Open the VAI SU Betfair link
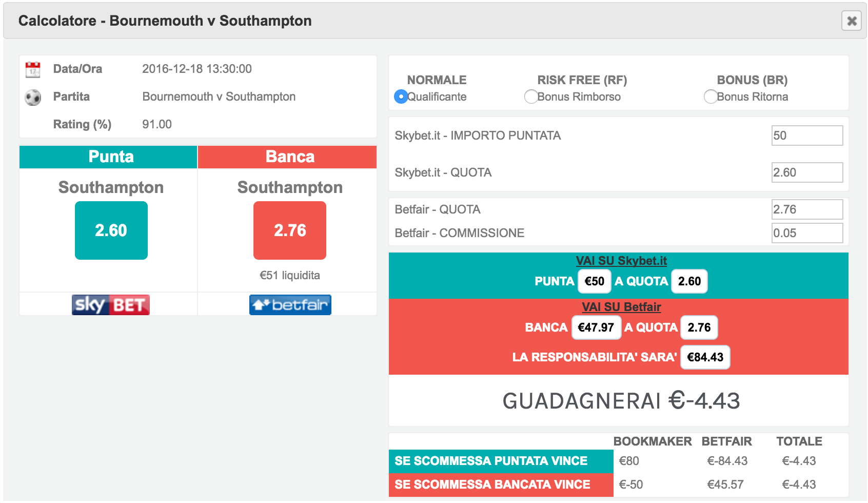The image size is (868, 503). (x=621, y=307)
